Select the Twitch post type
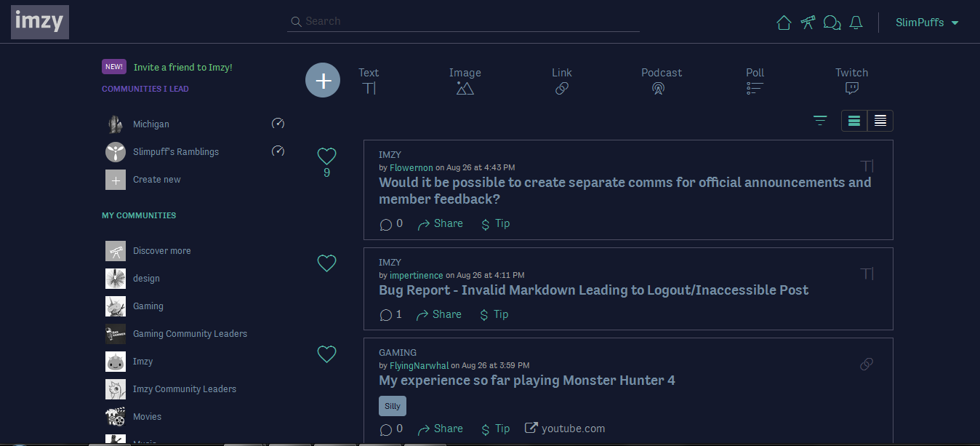980x446 pixels. [x=851, y=81]
